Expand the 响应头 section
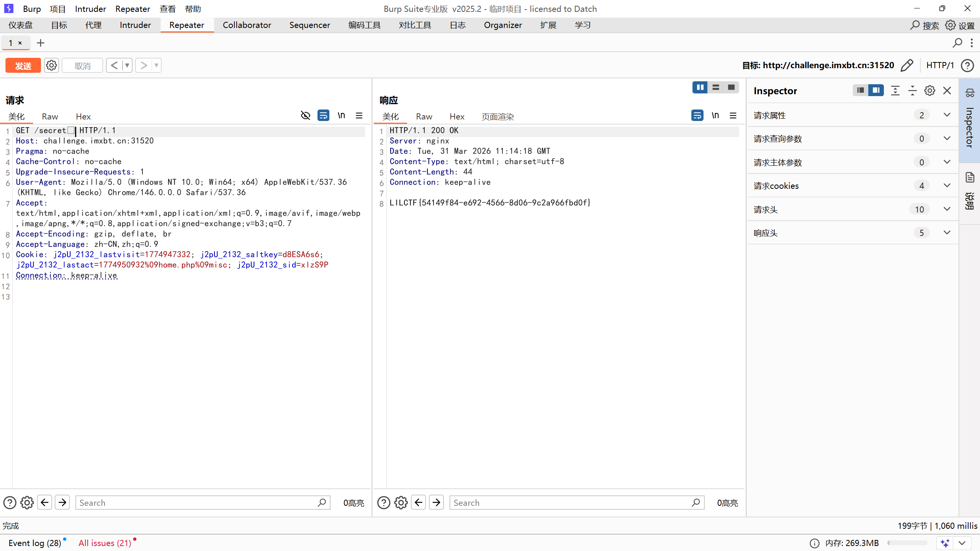The image size is (980, 551). tap(947, 233)
